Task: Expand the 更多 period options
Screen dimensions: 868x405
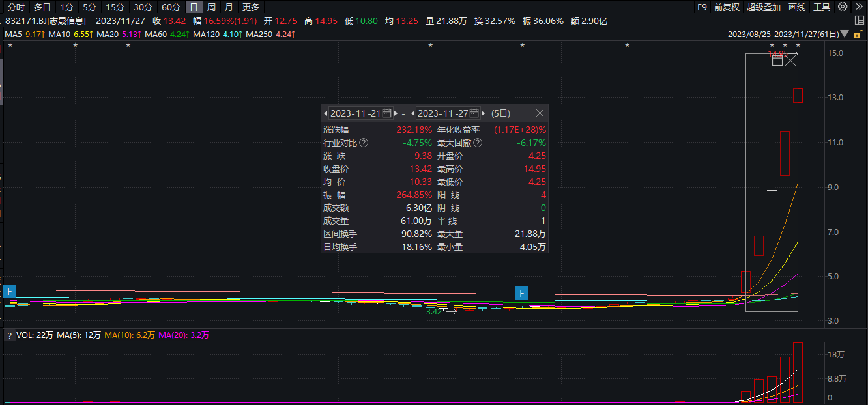Action: 251,7
